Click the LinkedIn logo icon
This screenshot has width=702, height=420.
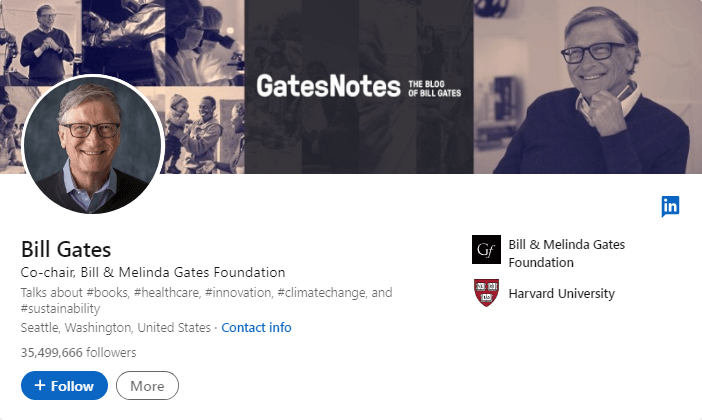(670, 206)
